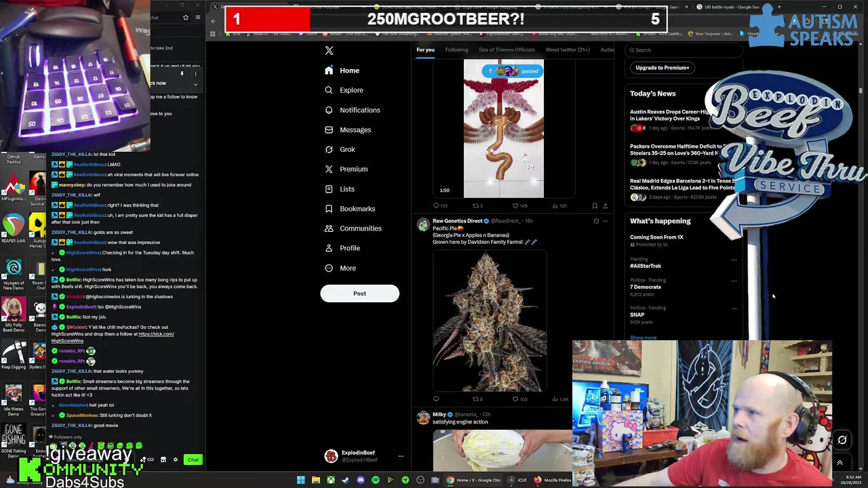Open the Raw Genetics Direct profile avatar
The height and width of the screenshot is (488, 868).
(423, 224)
